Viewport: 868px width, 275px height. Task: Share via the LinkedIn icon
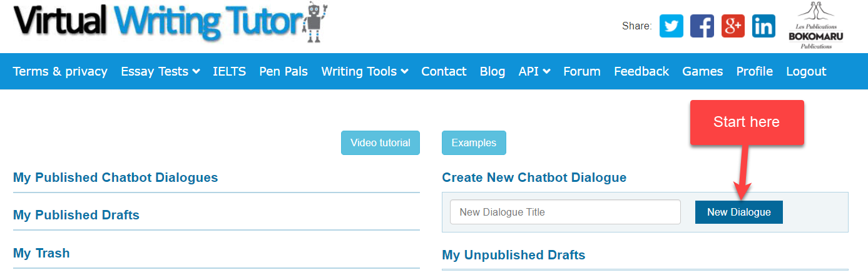tap(763, 26)
